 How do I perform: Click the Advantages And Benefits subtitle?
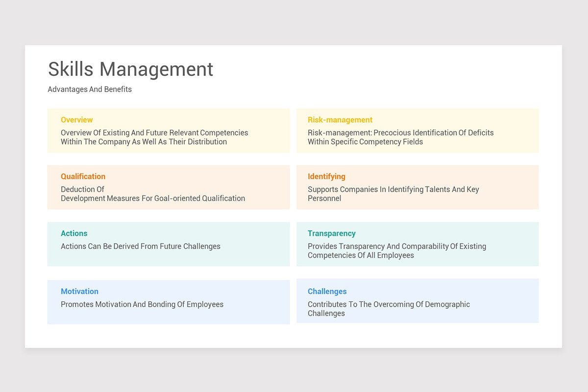(90, 89)
